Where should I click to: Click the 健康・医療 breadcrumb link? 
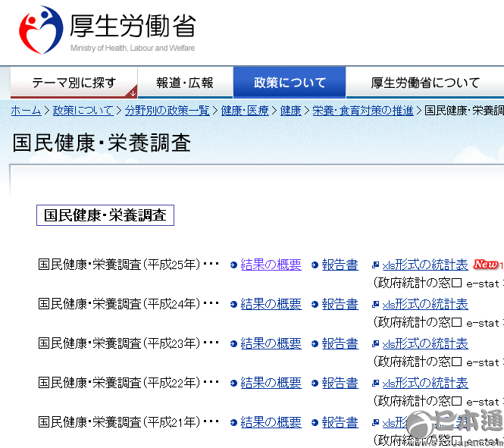(245, 111)
